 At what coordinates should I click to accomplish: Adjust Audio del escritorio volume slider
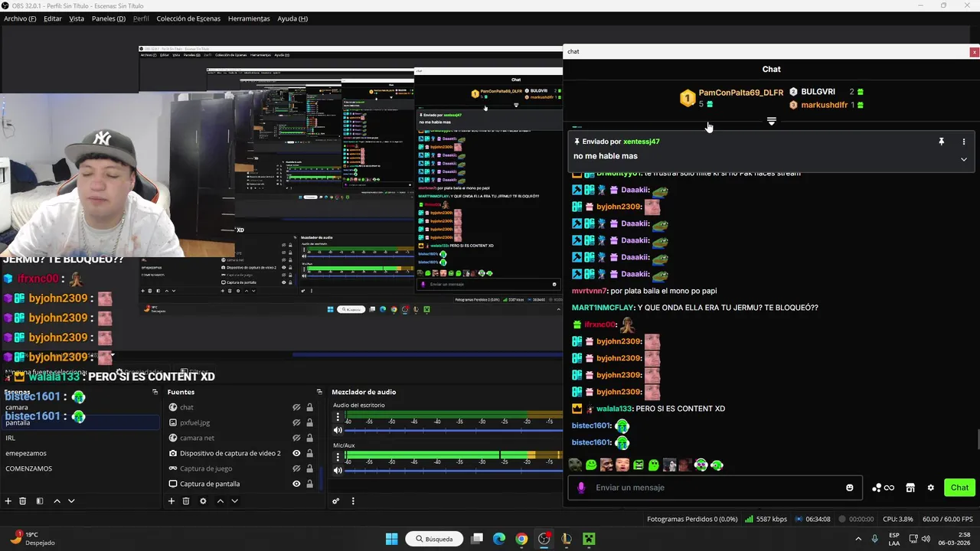pyautogui.click(x=453, y=430)
